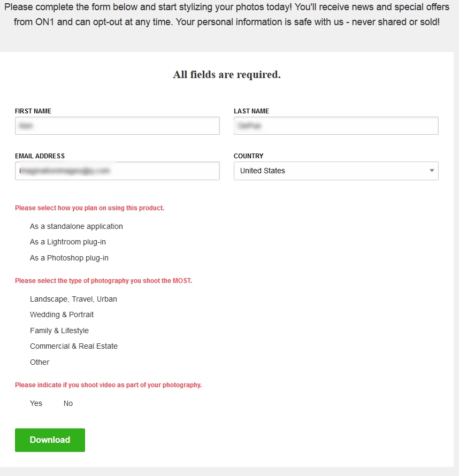Screen dimensions: 459x476
Task: Pick 'As a Photoshop plug-in' option
Action: [69, 258]
